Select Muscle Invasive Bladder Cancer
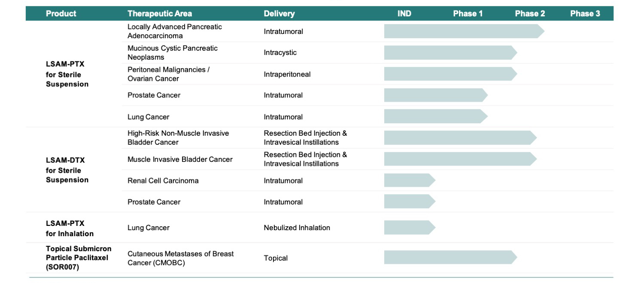 click(x=180, y=159)
